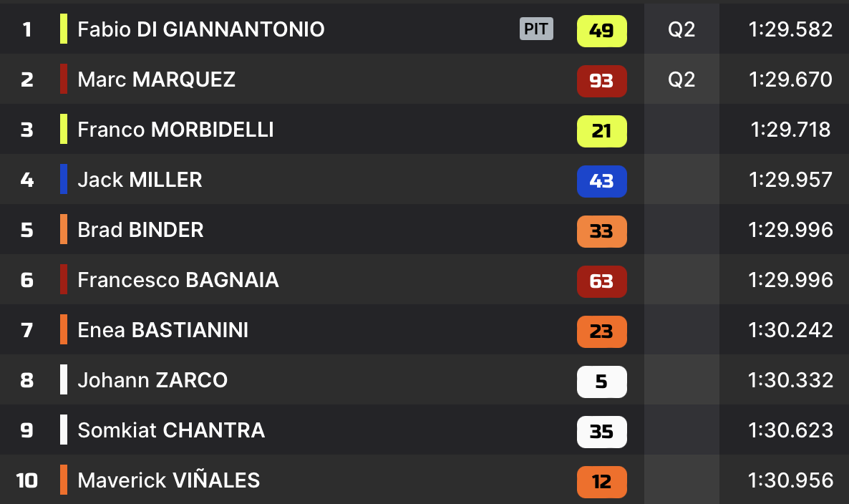Click the orange number 33 badge
Image resolution: width=849 pixels, height=504 pixels.
click(x=601, y=231)
